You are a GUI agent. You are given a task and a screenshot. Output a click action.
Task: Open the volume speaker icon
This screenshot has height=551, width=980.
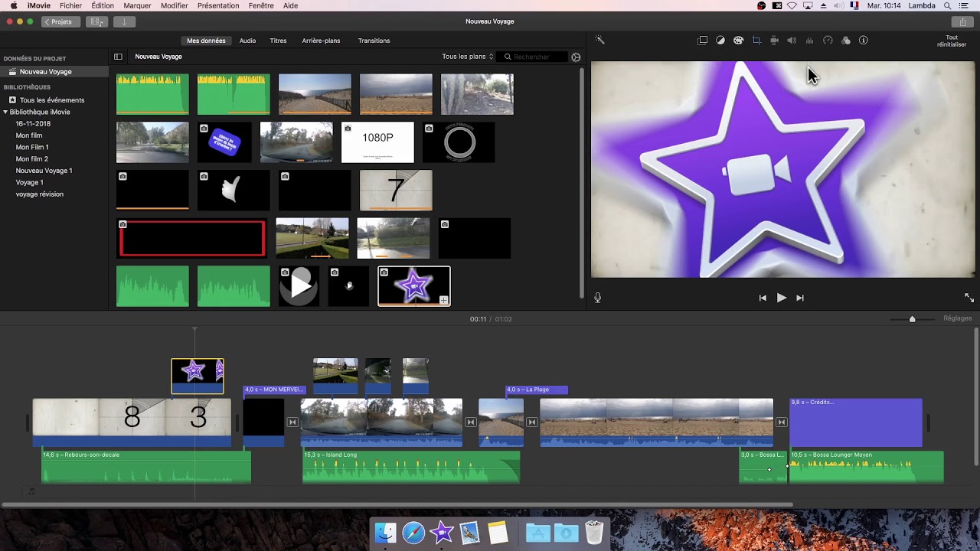click(792, 41)
